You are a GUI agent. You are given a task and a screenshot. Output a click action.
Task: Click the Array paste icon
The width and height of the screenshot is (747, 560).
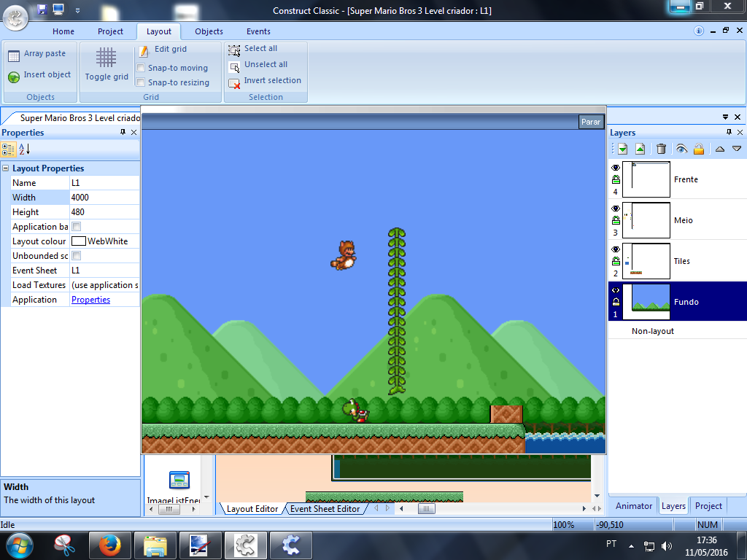[14, 55]
